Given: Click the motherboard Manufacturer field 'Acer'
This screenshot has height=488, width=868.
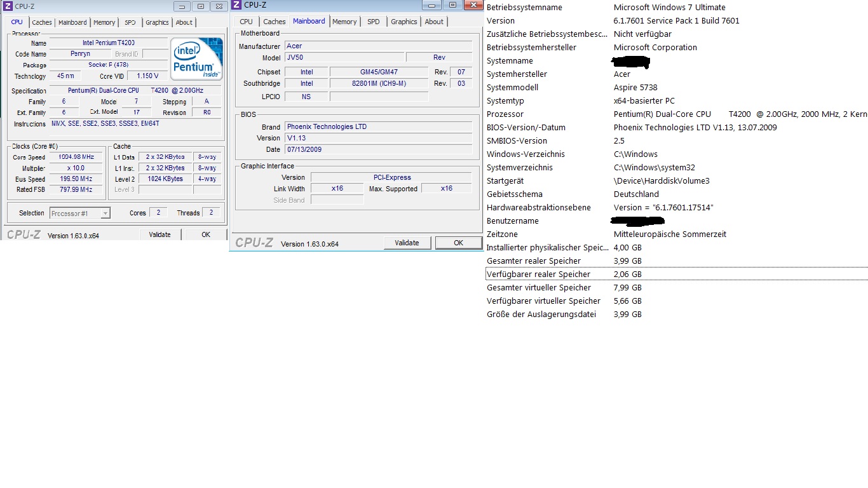Looking at the screenshot, I should coord(378,46).
